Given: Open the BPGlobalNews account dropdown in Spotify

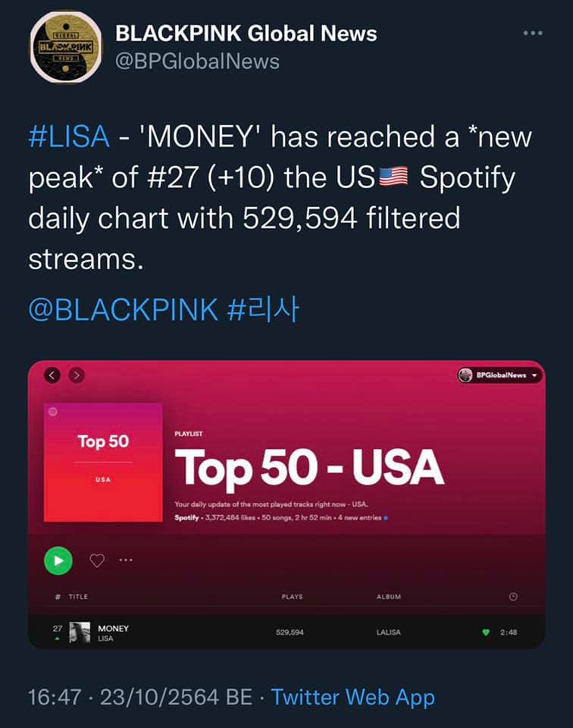Looking at the screenshot, I should click(x=500, y=375).
